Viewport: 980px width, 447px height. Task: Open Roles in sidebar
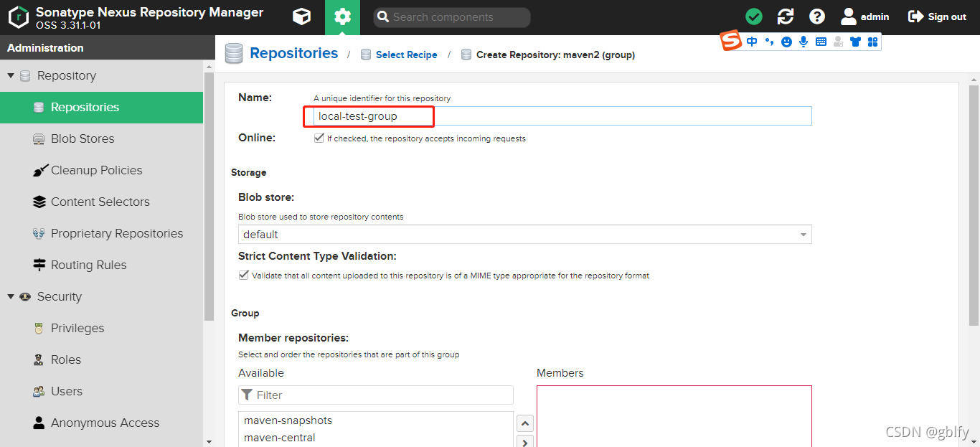tap(101, 359)
